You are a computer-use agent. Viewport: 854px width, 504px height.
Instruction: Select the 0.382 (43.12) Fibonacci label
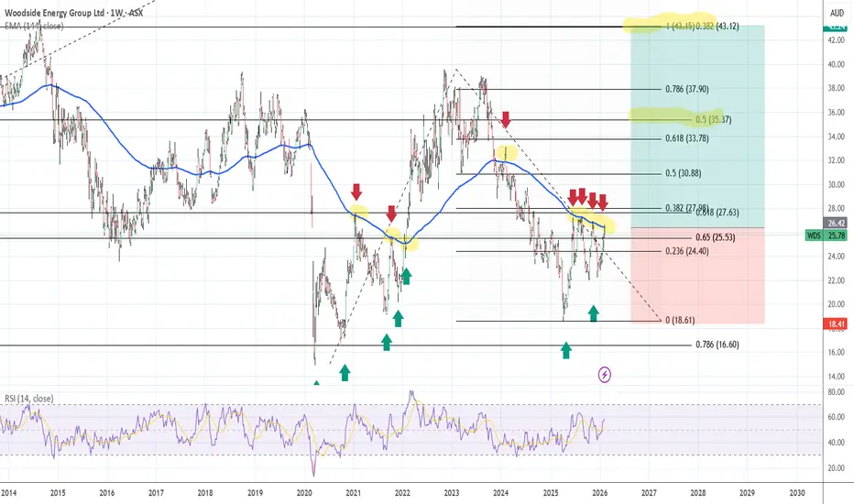click(717, 27)
